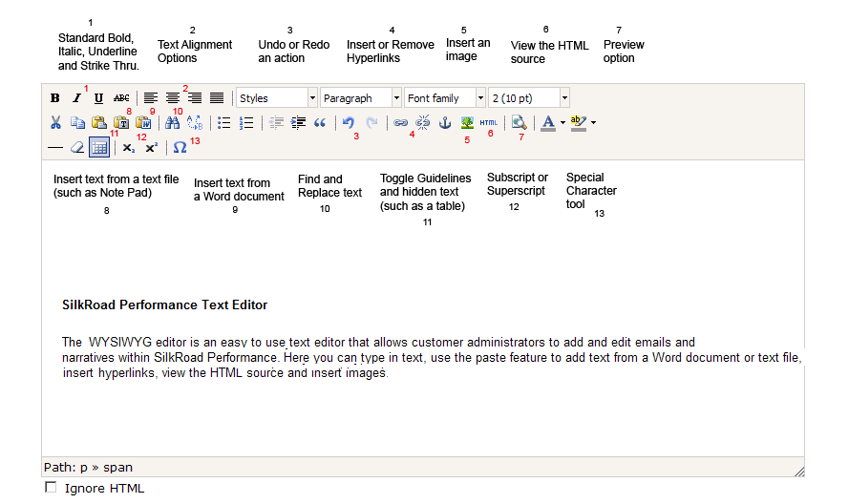Click 'Subscript or Superscript' label
Image resolution: width=849 pixels, height=504 pixels.
[517, 184]
